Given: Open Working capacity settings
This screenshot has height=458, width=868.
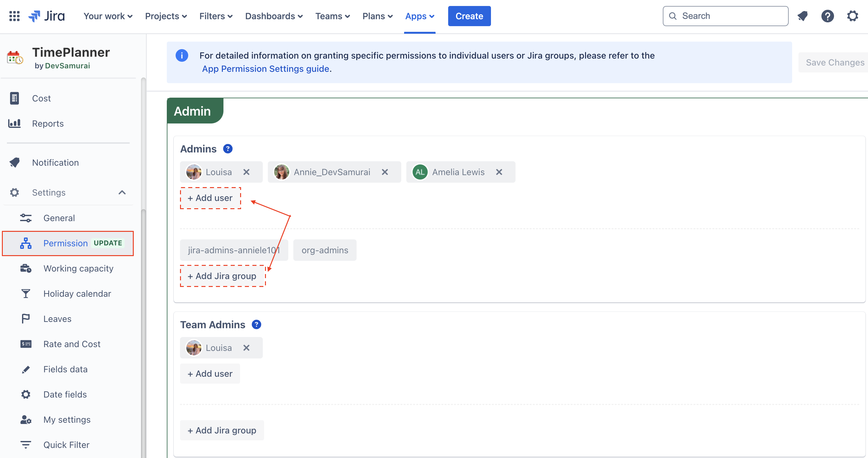Looking at the screenshot, I should pyautogui.click(x=78, y=268).
